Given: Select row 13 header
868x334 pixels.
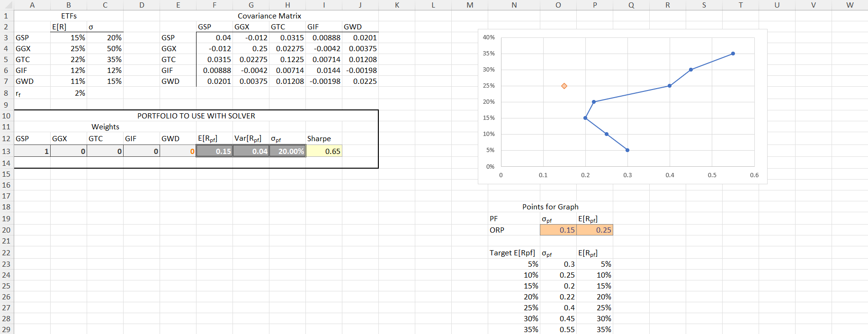Looking at the screenshot, I should pos(6,151).
